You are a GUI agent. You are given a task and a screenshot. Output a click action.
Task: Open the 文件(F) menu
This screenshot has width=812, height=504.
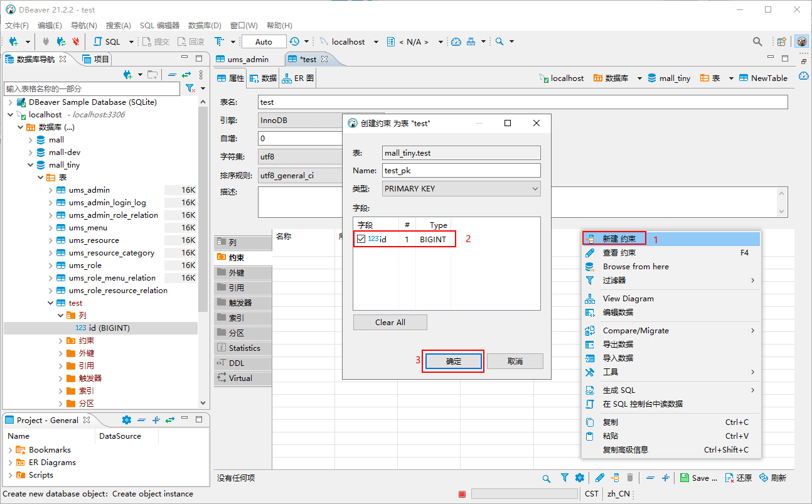[x=17, y=26]
